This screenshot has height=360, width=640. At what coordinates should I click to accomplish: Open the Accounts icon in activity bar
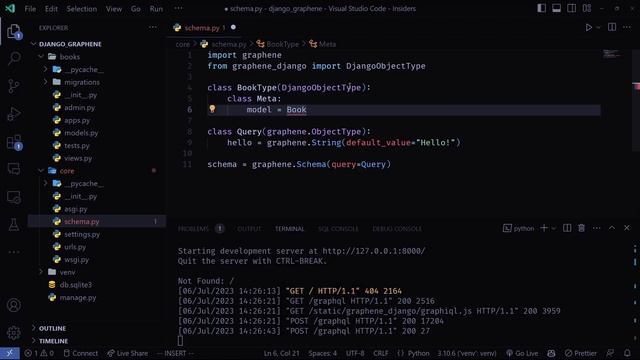click(x=14, y=305)
